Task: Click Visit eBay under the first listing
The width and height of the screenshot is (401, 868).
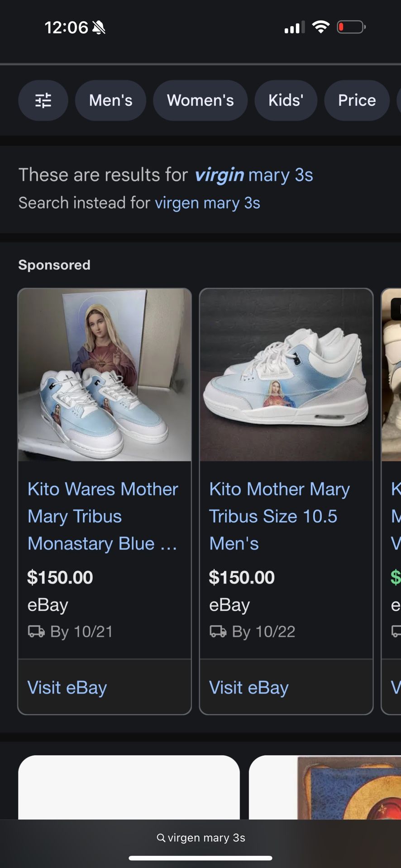Action: [x=67, y=687]
